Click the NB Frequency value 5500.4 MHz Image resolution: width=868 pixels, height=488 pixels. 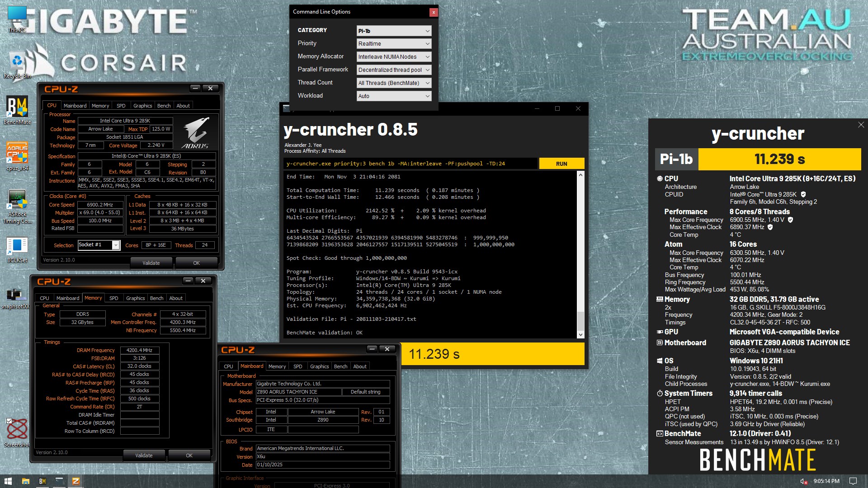click(x=183, y=331)
